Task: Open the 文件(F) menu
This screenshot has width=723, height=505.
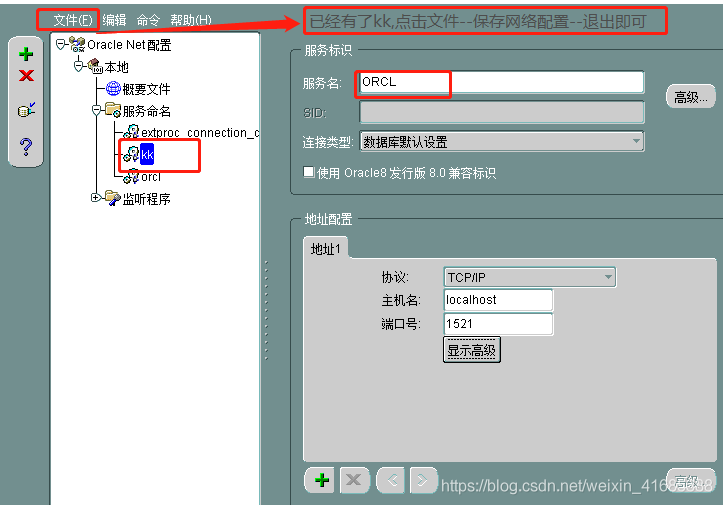Action: pyautogui.click(x=73, y=20)
